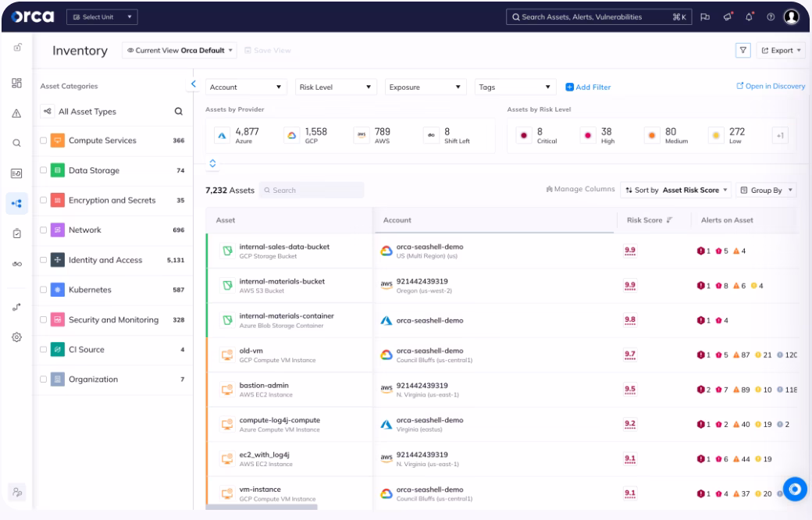Image resolution: width=812 pixels, height=520 pixels.
Task: Click the magnifier icon beside All Asset Types
Action: pos(178,112)
